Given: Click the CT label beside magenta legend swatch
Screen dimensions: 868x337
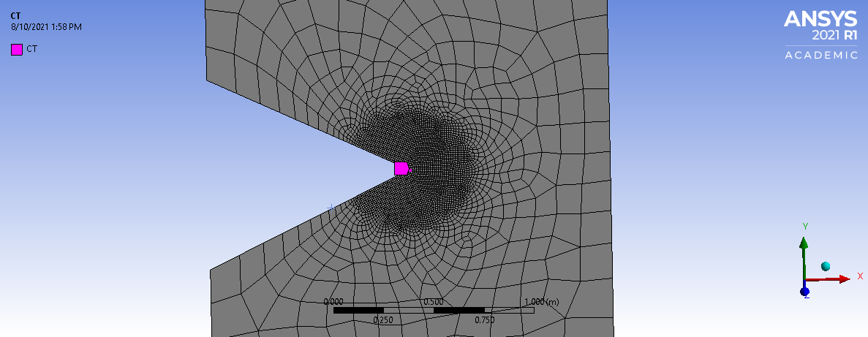Looking at the screenshot, I should (x=32, y=49).
